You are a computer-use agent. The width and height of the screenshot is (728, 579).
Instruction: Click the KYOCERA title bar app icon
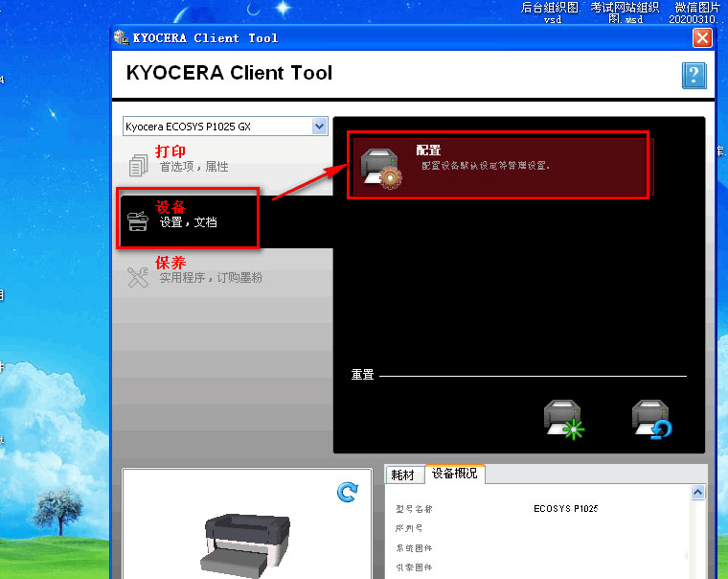[x=122, y=37]
